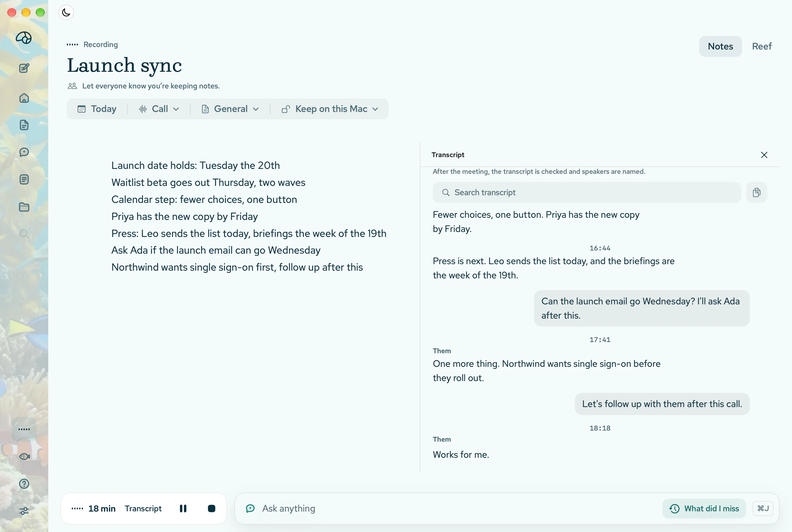The height and width of the screenshot is (532, 792).
Task: Open the list-note icon in the sidebar
Action: [24, 179]
